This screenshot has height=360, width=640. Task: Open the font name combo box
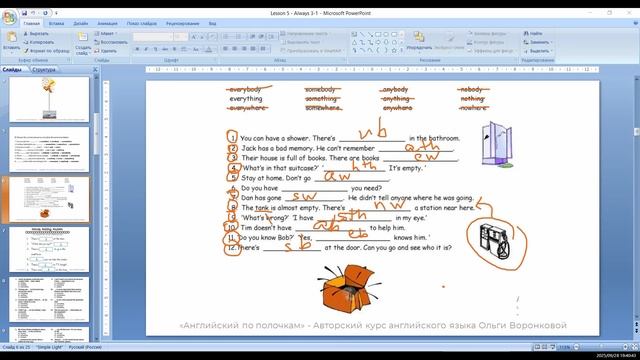(x=153, y=37)
